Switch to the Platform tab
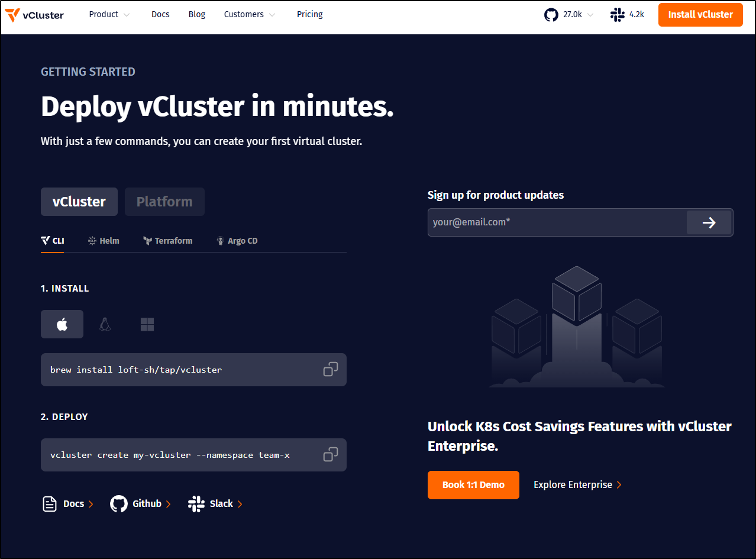The height and width of the screenshot is (559, 756). coord(164,202)
